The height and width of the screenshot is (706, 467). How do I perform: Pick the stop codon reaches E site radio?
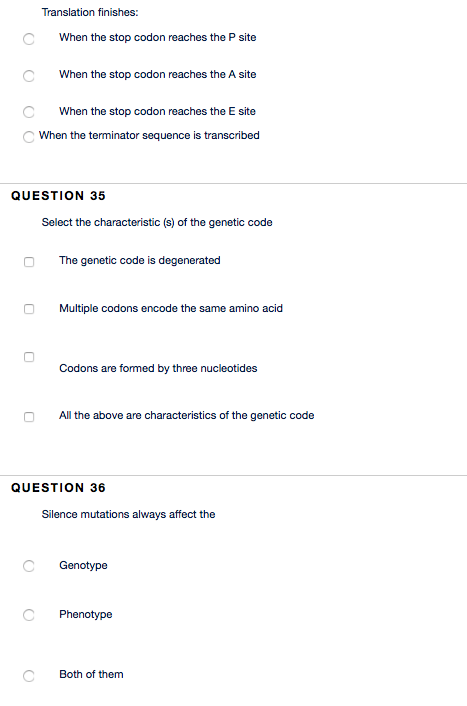point(29,112)
